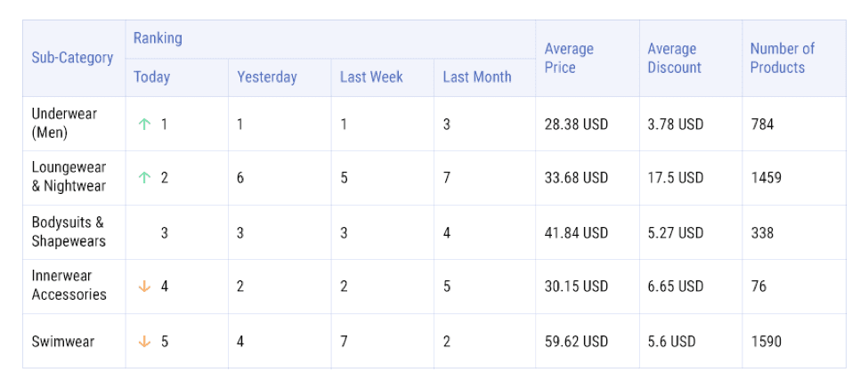Click the orange down arrow for Innerwear Accessories

click(x=144, y=287)
